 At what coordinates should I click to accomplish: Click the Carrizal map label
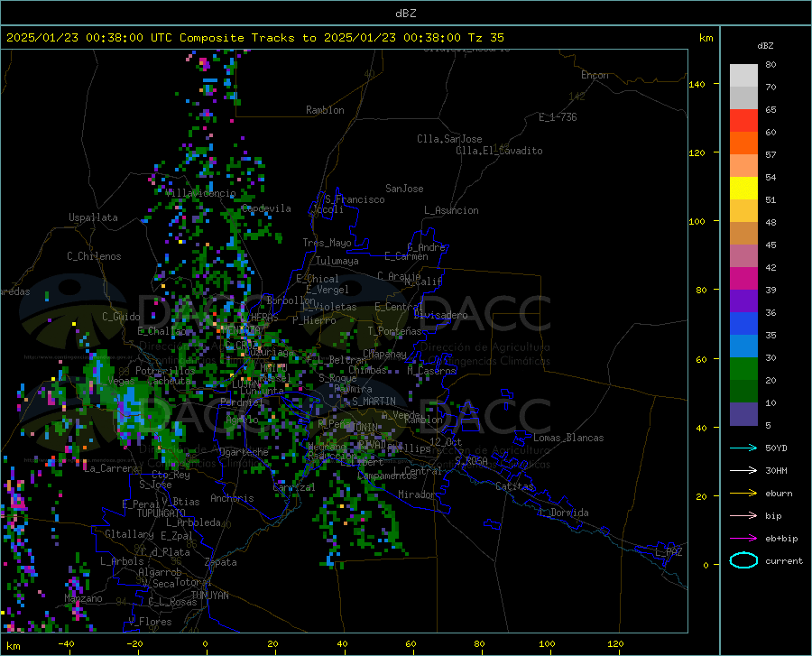coord(293,487)
